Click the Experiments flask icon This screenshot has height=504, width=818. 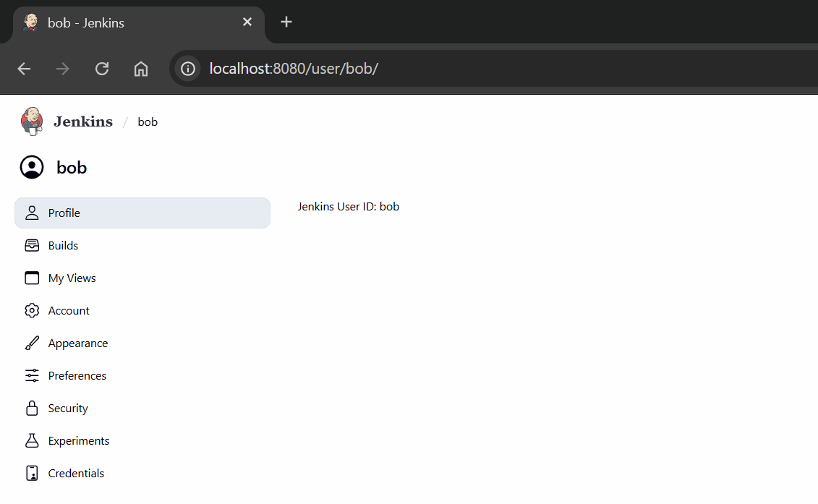pos(32,441)
